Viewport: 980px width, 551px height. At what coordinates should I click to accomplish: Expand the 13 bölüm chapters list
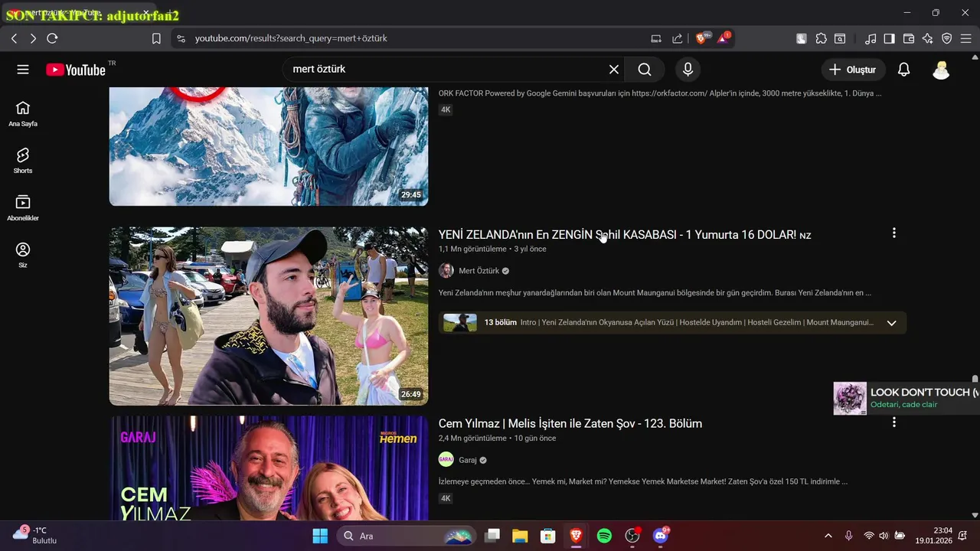click(891, 323)
